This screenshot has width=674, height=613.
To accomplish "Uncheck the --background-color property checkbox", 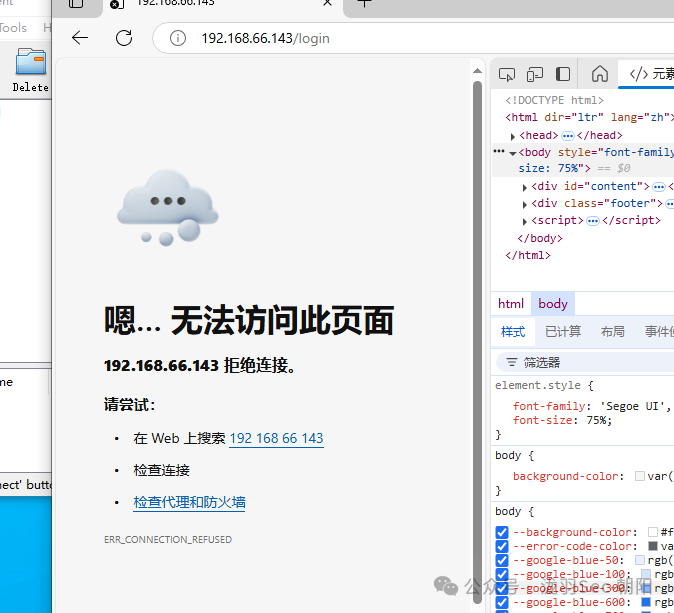I will click(502, 532).
